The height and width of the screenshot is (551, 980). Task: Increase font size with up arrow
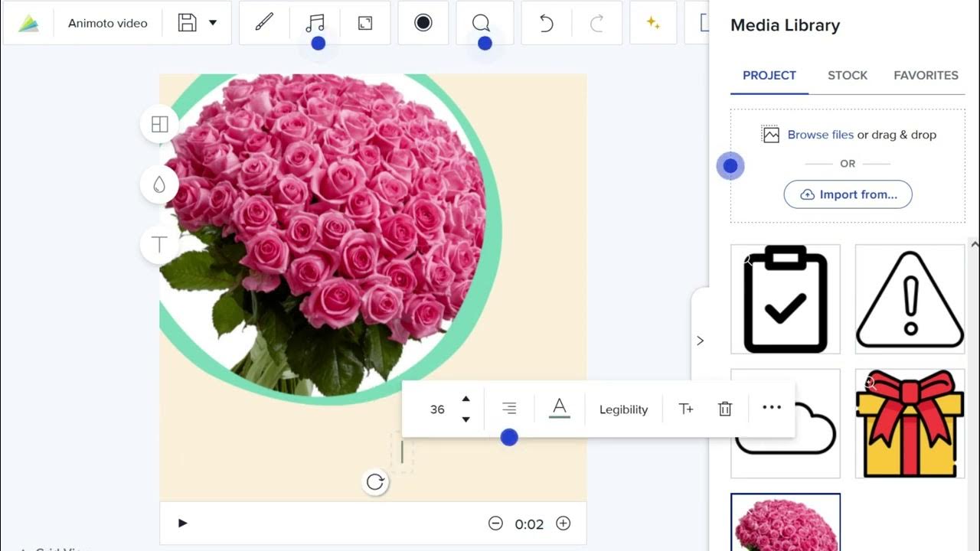tap(465, 399)
